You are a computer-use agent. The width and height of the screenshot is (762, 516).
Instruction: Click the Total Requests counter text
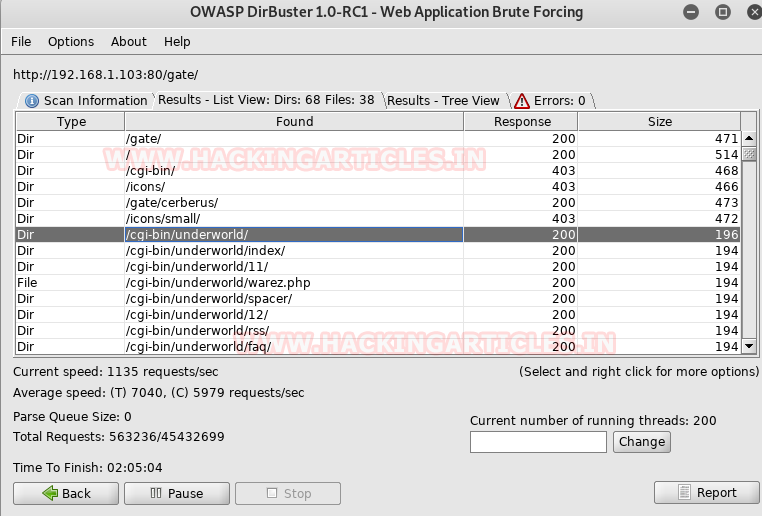tap(119, 437)
